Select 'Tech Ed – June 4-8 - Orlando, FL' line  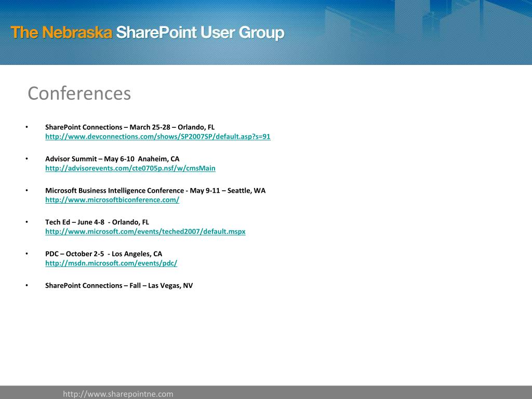97,222
